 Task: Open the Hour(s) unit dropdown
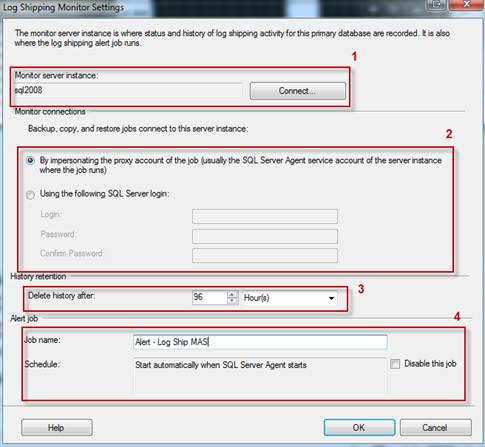tap(289, 298)
